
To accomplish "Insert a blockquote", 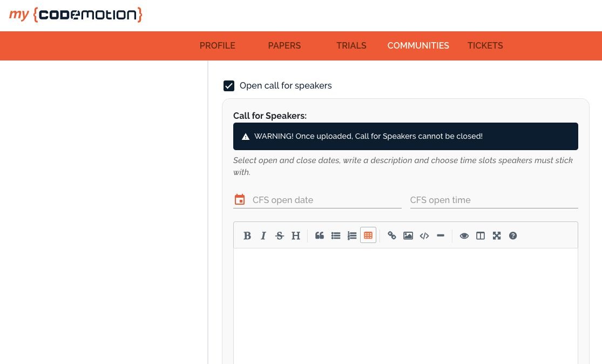I will coord(320,235).
